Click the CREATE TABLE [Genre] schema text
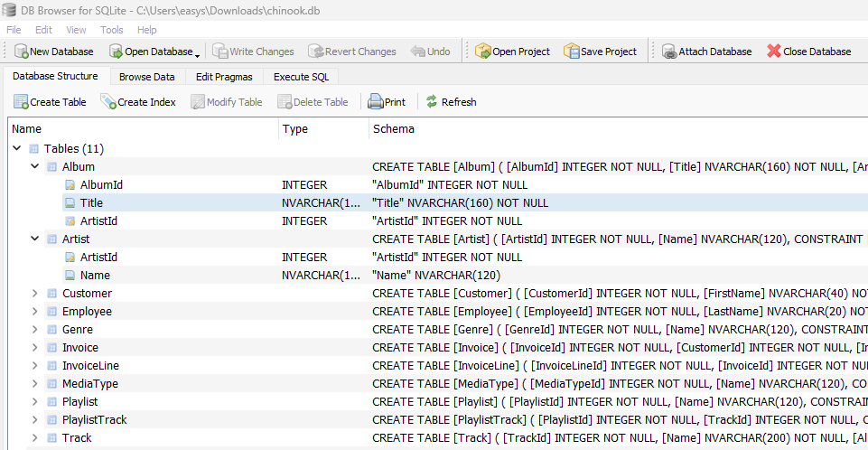 pos(620,329)
